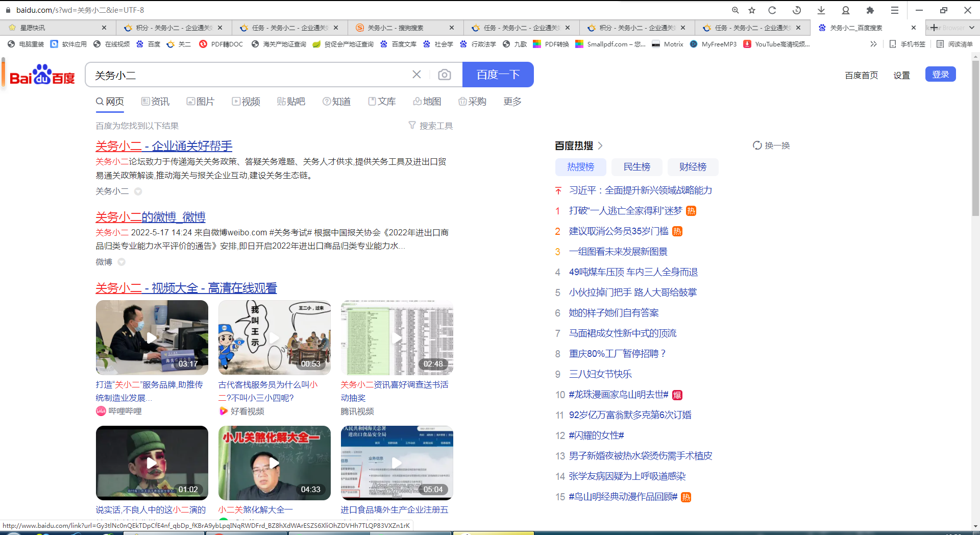Click the search input field
The image size is (980, 535).
[x=250, y=75]
